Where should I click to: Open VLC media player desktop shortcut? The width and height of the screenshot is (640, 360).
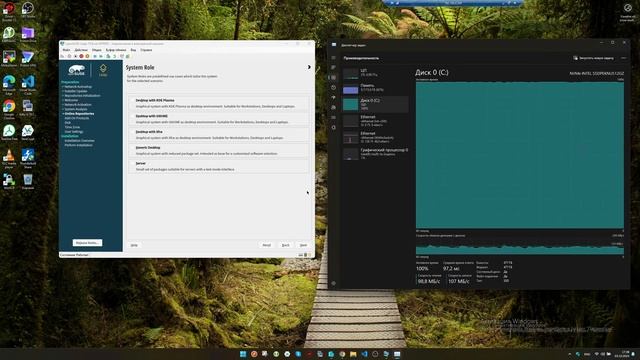click(9, 158)
